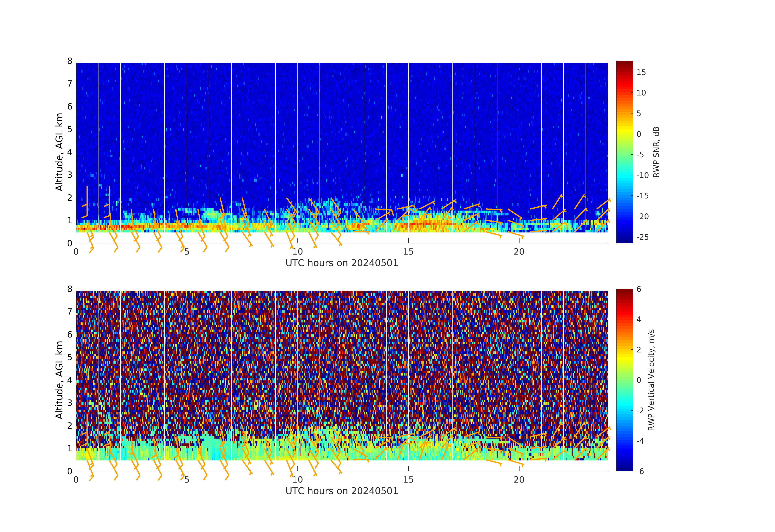Click the '-6' label on the velocity colorbar

[640, 471]
